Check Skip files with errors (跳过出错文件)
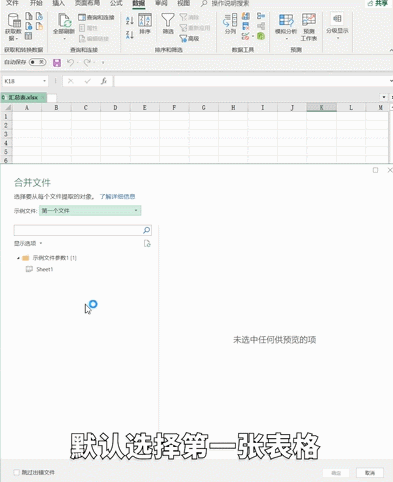Screen dimensions: 393x482 click(16, 472)
